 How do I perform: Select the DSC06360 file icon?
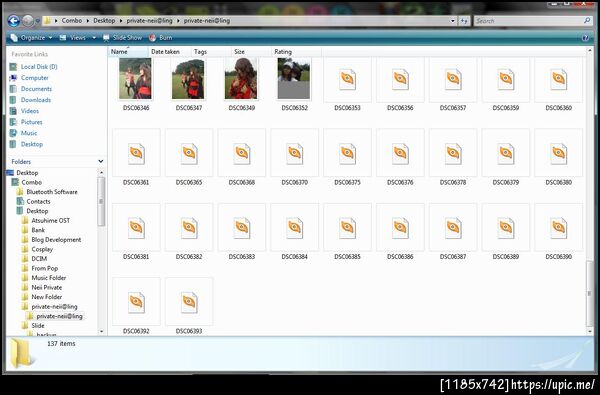point(559,80)
